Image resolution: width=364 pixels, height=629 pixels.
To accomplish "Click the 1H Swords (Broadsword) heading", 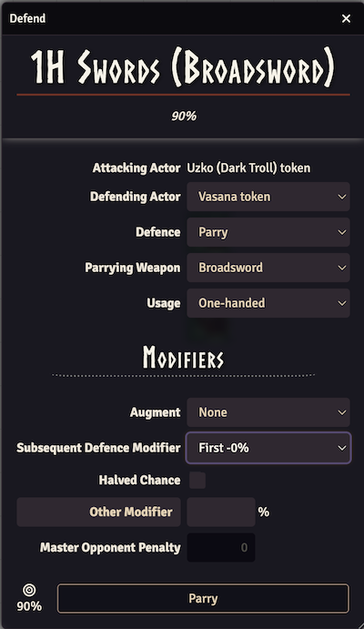I will (182, 67).
